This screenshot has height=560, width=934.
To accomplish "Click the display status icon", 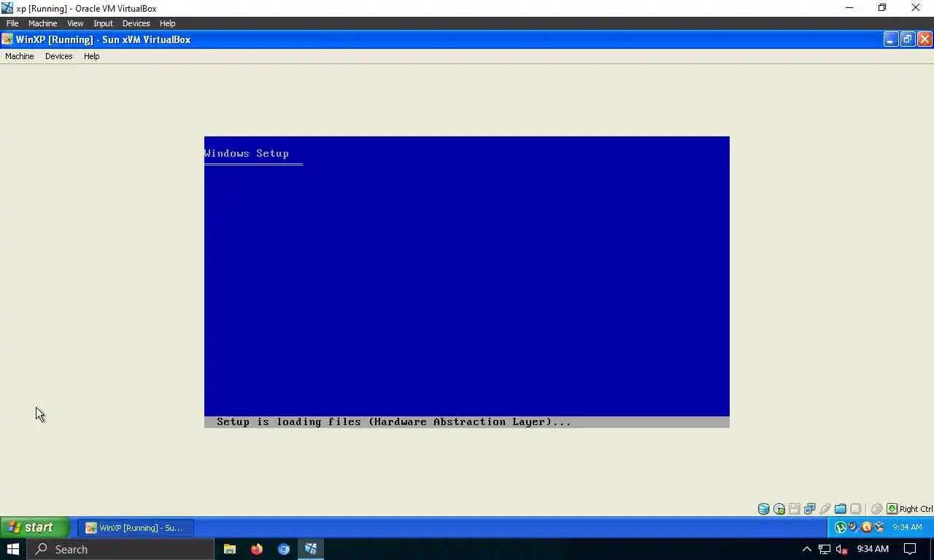I will coord(856,509).
